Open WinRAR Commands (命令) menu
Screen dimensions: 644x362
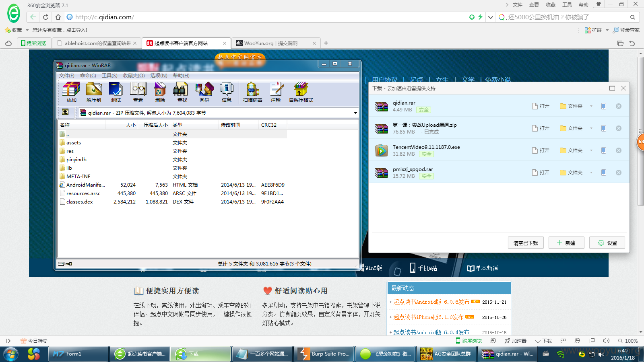coord(88,76)
